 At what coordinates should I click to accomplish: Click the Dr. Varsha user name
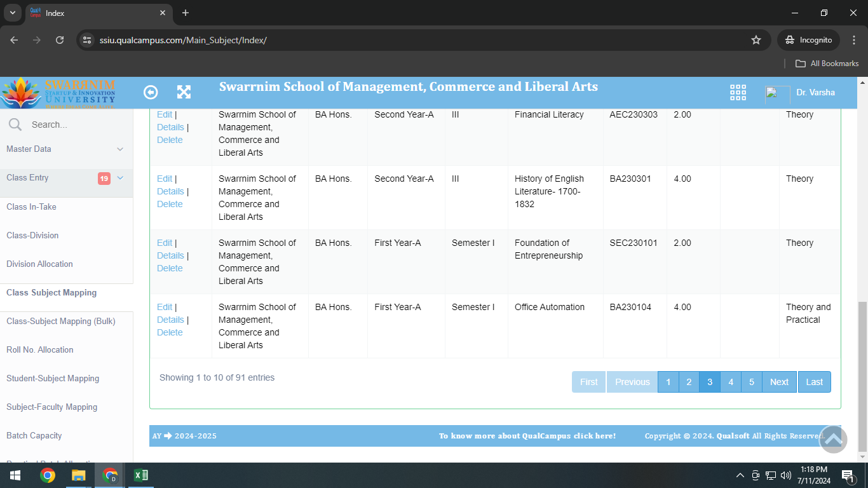[815, 93]
